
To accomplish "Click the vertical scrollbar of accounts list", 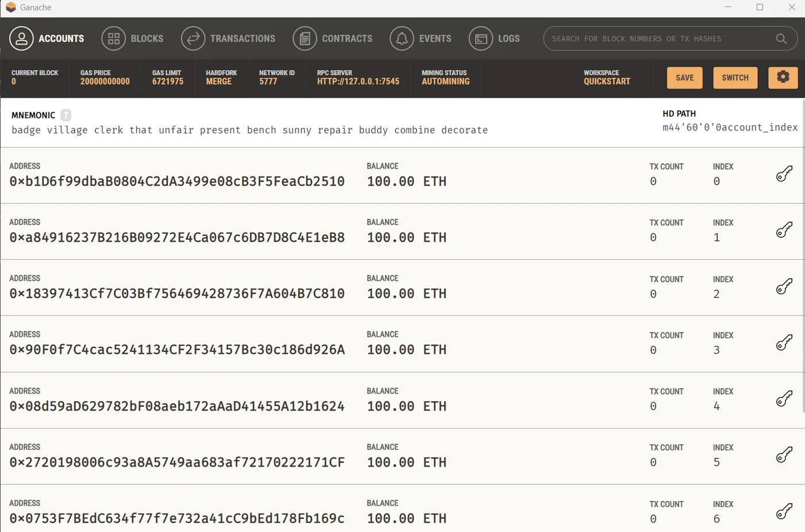I will coord(803,256).
